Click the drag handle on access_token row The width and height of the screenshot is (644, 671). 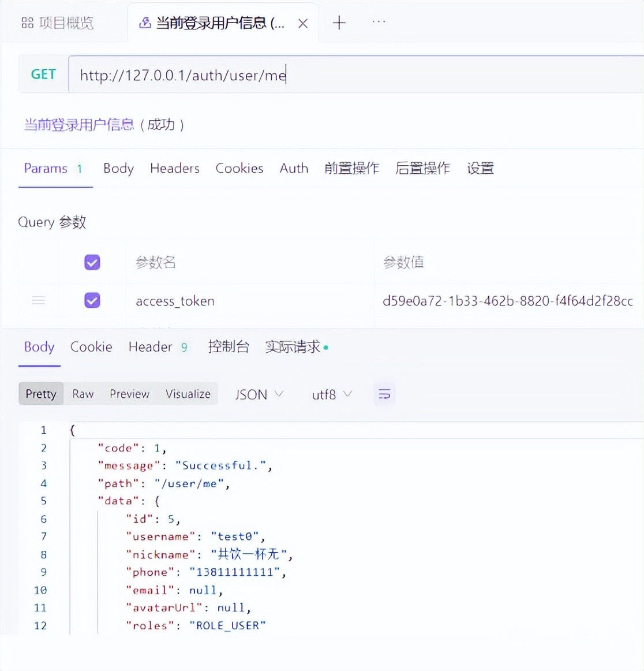click(39, 301)
